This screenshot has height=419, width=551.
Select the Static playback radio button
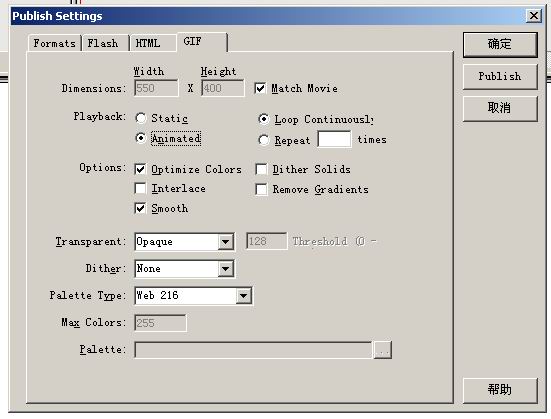[141, 118]
